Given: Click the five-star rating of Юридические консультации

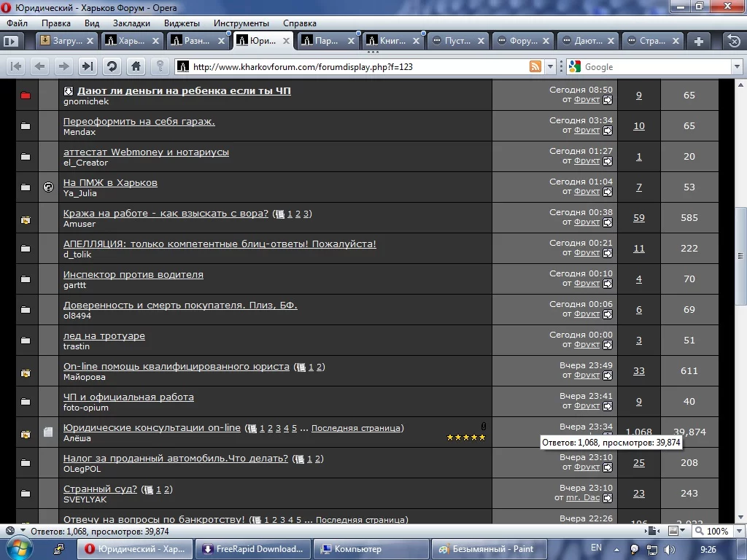Looking at the screenshot, I should pos(466,437).
